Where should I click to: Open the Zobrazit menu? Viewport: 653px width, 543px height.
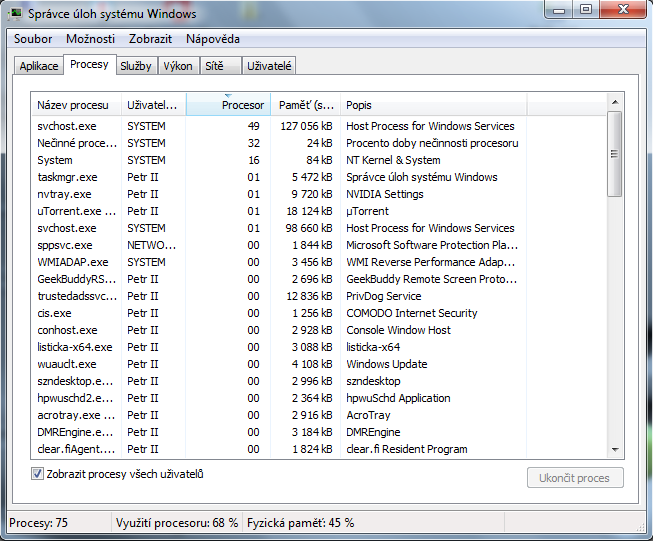tap(151, 39)
